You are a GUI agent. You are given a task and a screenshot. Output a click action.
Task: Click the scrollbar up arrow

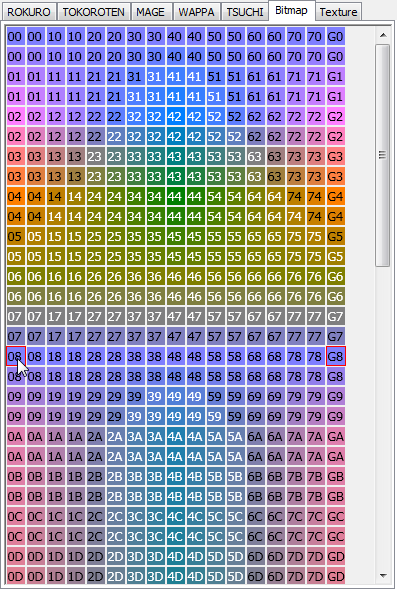(383, 35)
